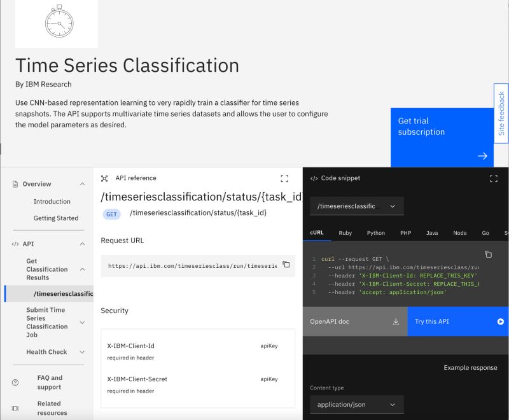The height and width of the screenshot is (420, 509).
Task: Click the Time Series Classification title
Action: [127, 66]
